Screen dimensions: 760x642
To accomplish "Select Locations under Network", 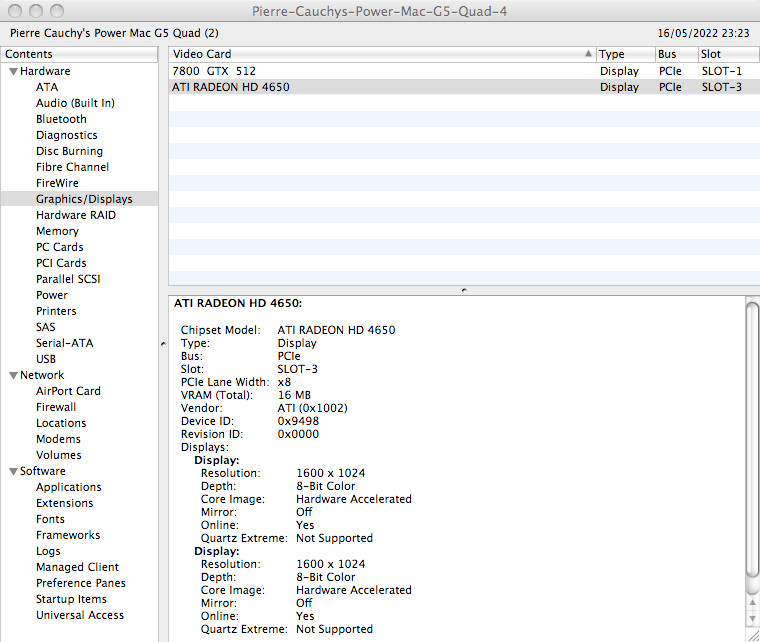I will coord(61,423).
